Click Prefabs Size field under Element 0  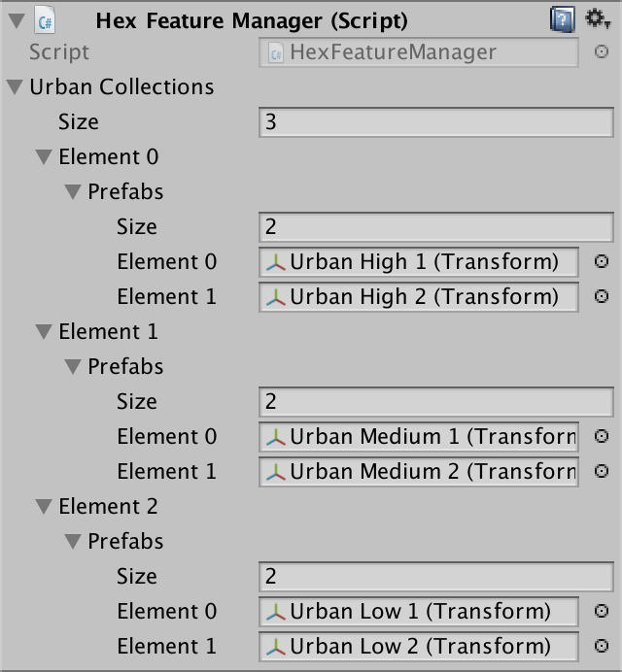435,227
